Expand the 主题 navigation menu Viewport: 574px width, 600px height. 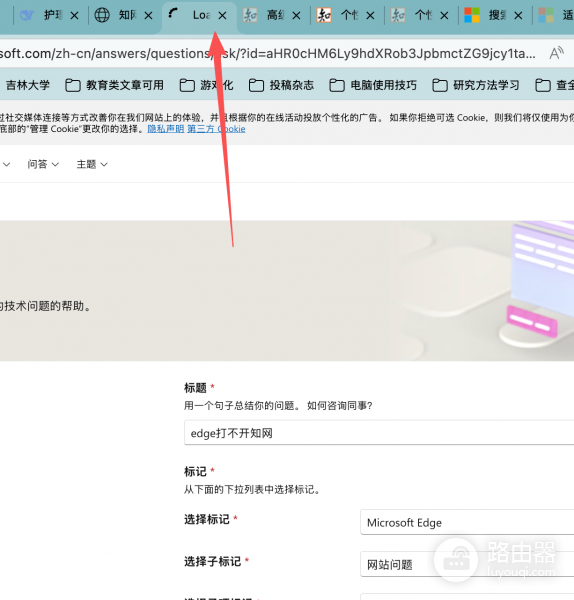[x=92, y=164]
